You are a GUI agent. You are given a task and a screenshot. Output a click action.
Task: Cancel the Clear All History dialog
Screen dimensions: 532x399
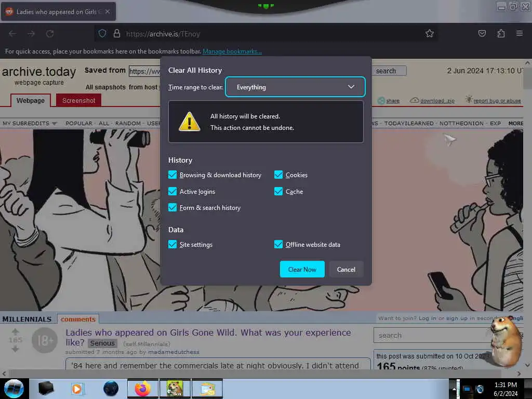click(346, 269)
